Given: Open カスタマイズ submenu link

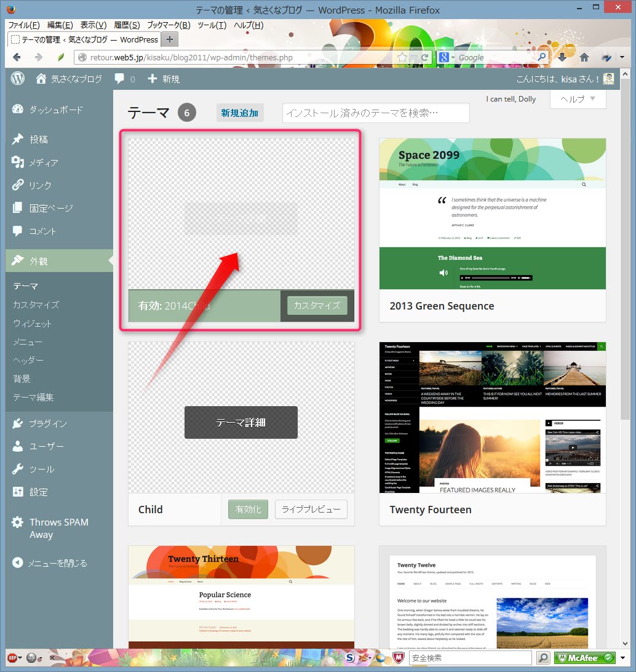Looking at the screenshot, I should [x=36, y=305].
